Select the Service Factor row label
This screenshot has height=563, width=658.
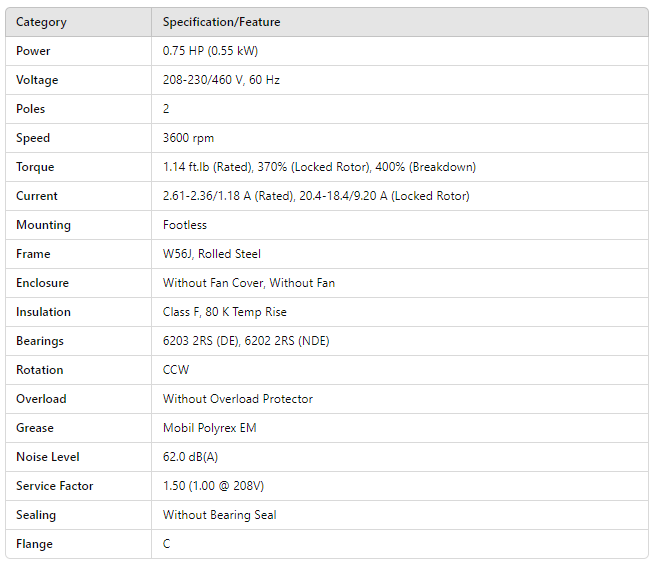[55, 486]
